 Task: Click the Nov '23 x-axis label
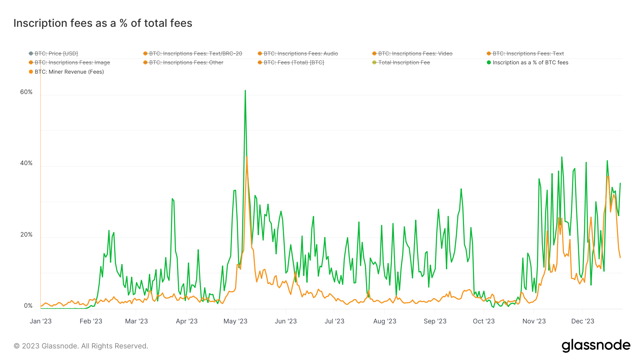tap(534, 321)
